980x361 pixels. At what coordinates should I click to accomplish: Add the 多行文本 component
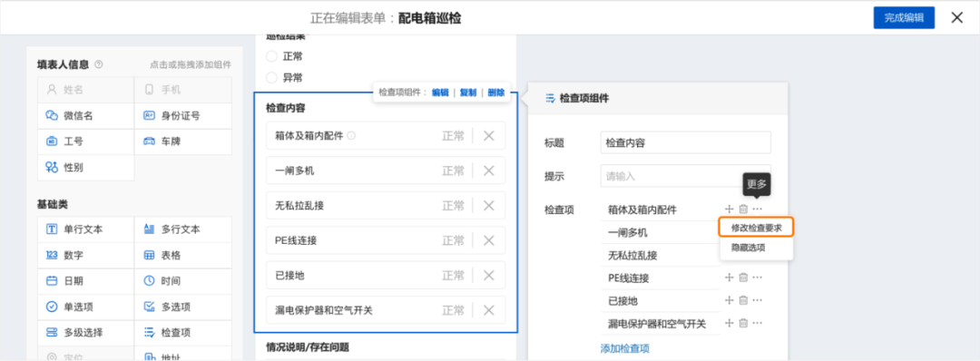pyautogui.click(x=183, y=229)
